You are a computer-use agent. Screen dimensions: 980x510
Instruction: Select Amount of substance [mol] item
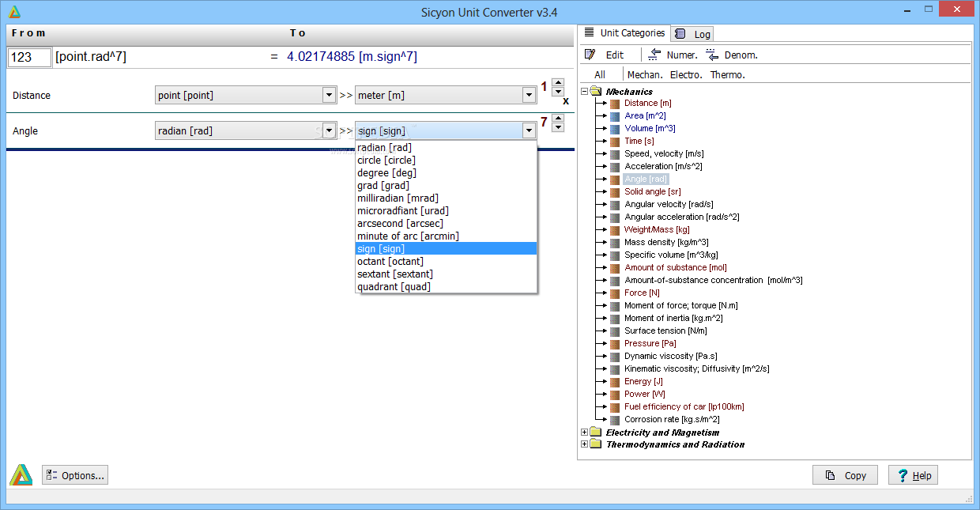[x=676, y=267]
